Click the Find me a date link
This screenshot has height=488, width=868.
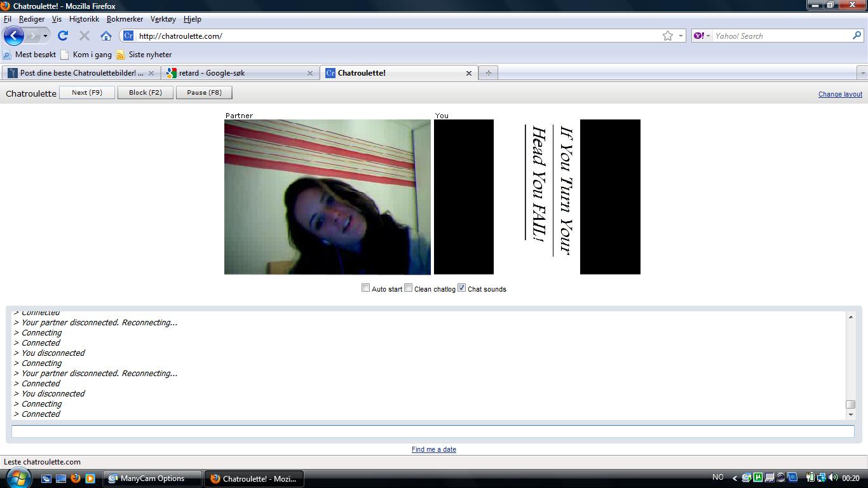434,449
